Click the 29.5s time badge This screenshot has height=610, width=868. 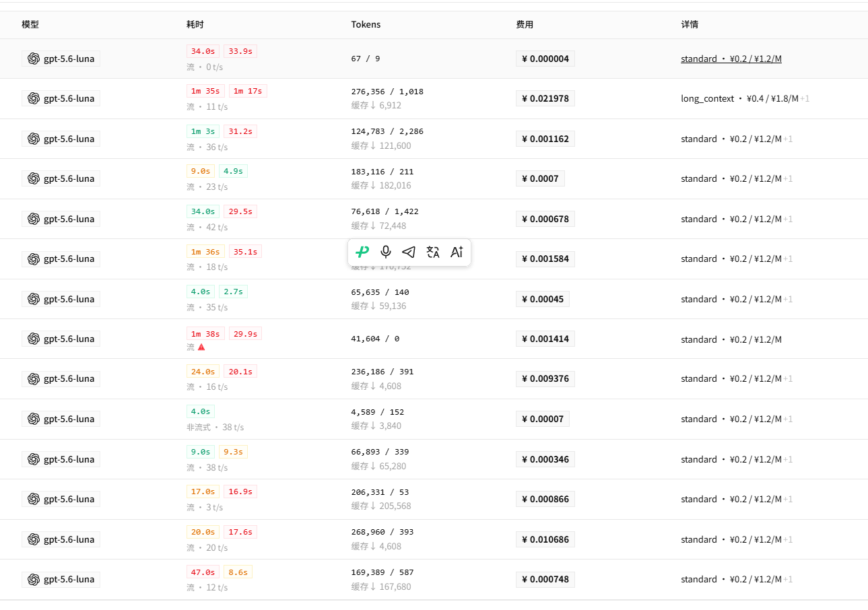click(240, 211)
